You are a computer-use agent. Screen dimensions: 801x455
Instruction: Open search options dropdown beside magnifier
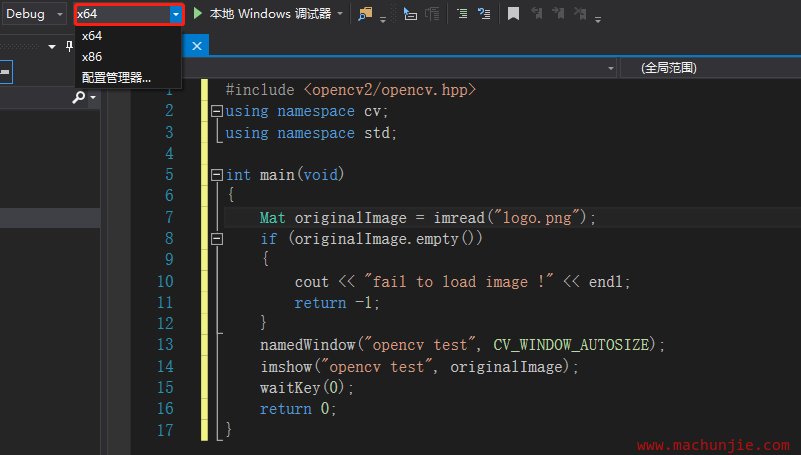point(93,97)
